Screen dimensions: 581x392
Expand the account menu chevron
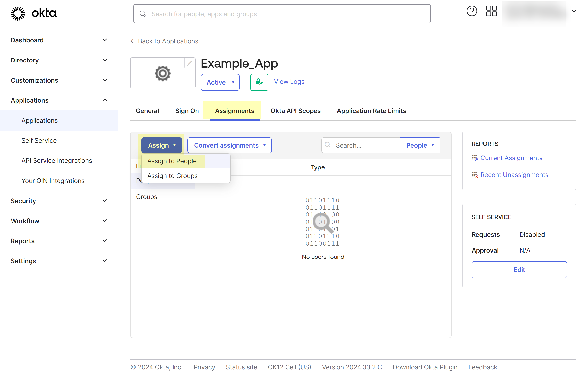click(574, 11)
